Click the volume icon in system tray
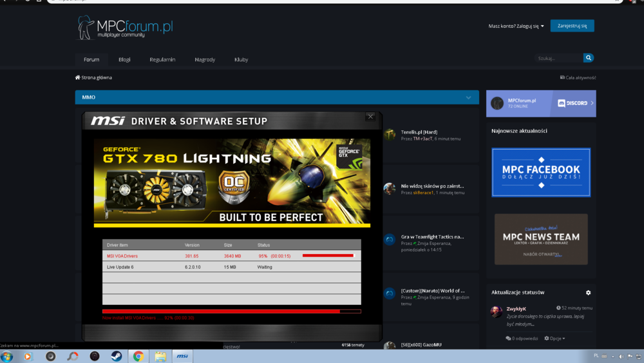This screenshot has height=363, width=644. [621, 357]
